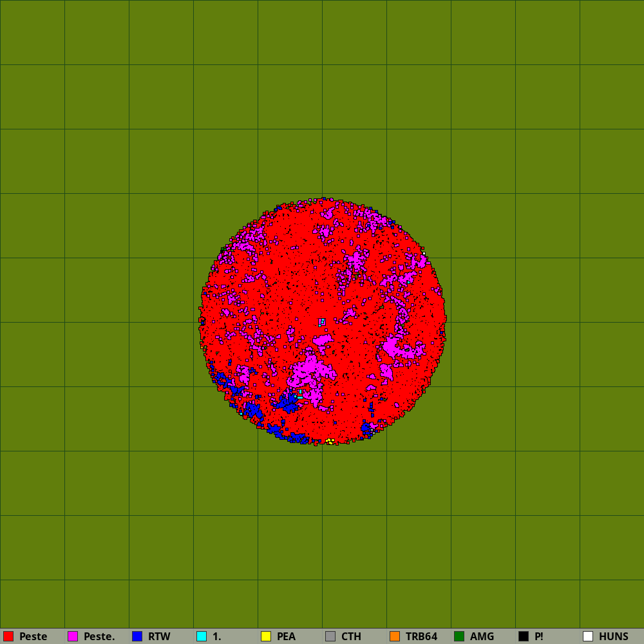644x644 pixels.
Task: Select the TRB64 legend label
Action: [421, 636]
